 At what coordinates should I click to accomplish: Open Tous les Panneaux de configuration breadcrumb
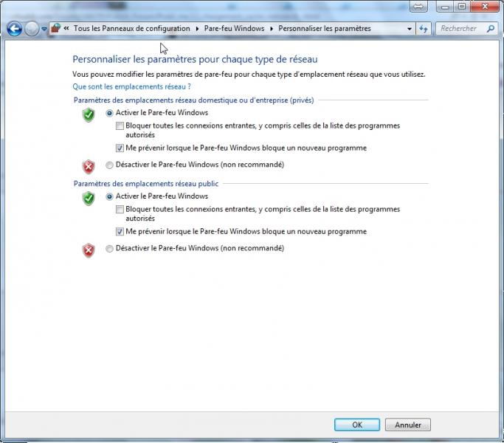(132, 28)
